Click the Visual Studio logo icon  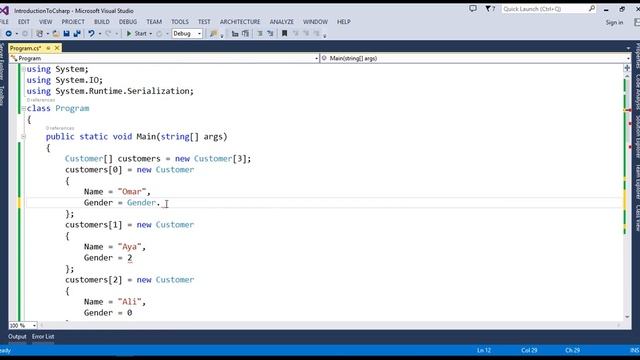(4, 11)
